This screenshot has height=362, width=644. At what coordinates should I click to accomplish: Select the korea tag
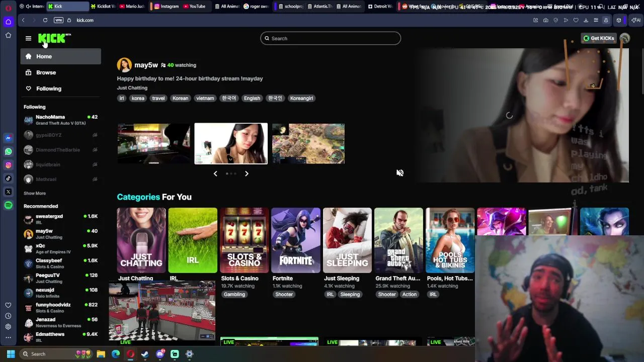click(138, 99)
